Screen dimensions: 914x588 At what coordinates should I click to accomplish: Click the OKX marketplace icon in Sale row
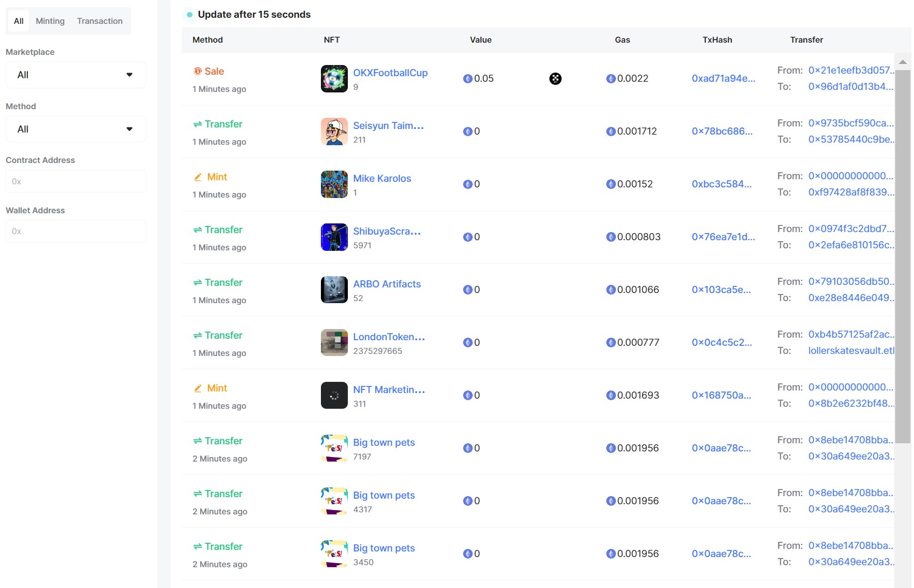click(x=555, y=79)
